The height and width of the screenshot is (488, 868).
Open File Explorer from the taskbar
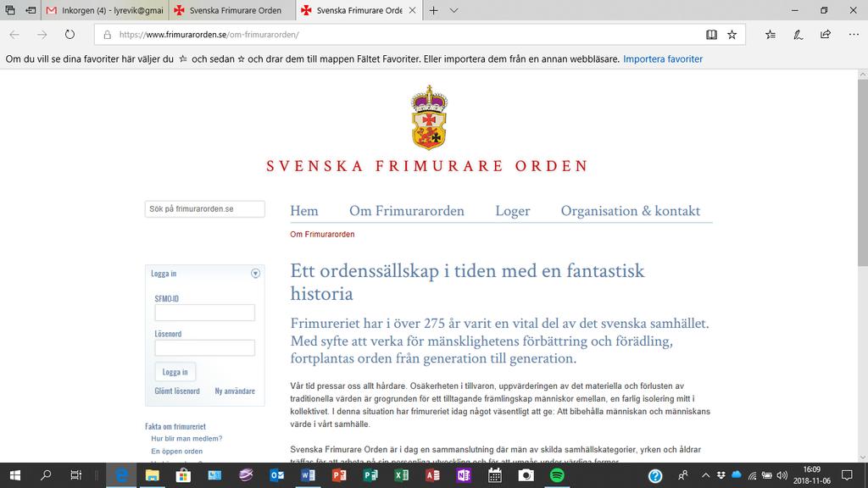pos(153,475)
